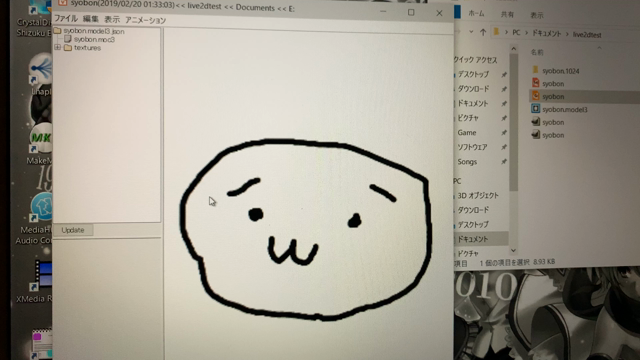Open pinned デスクトップ in quick access
The image size is (640, 360).
(473, 74)
